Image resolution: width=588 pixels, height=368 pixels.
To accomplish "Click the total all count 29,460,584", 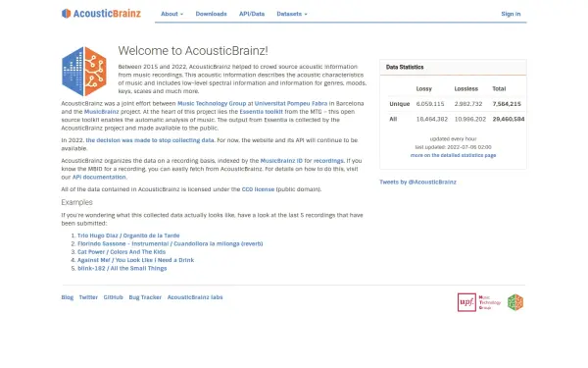I will point(509,119).
